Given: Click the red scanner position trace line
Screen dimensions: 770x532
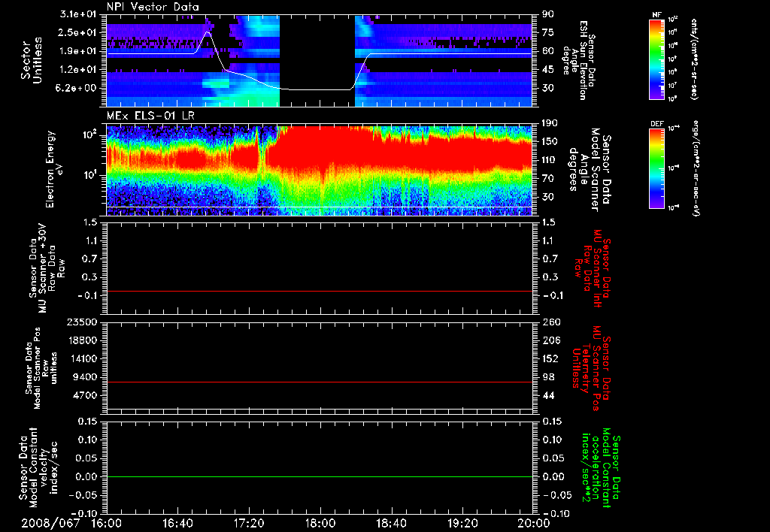Looking at the screenshot, I should pyautogui.click(x=319, y=382).
